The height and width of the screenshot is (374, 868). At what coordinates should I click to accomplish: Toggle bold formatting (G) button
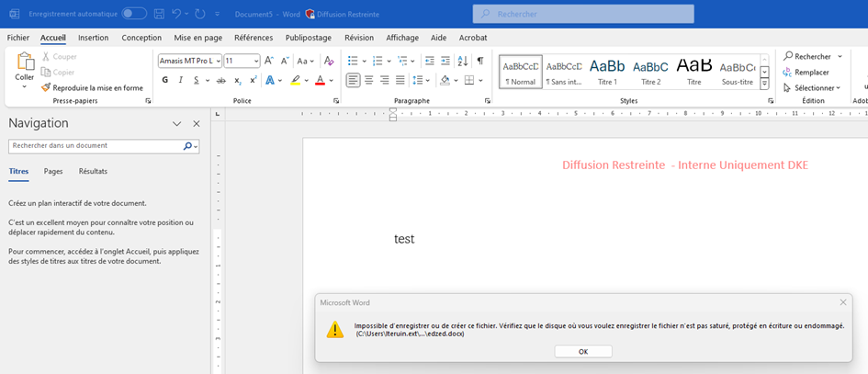tap(165, 81)
